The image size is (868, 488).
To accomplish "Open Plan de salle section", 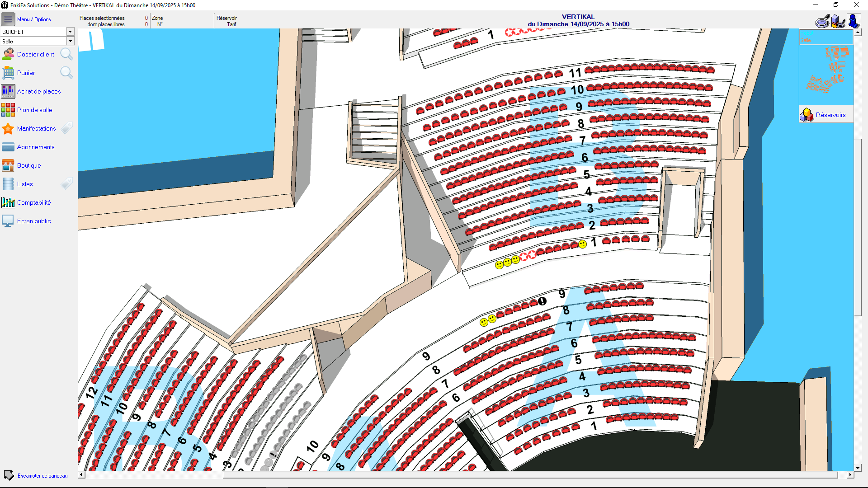I will click(34, 110).
